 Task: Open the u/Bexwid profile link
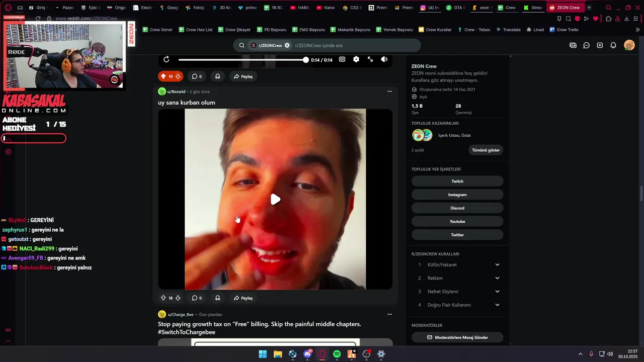tap(176, 92)
